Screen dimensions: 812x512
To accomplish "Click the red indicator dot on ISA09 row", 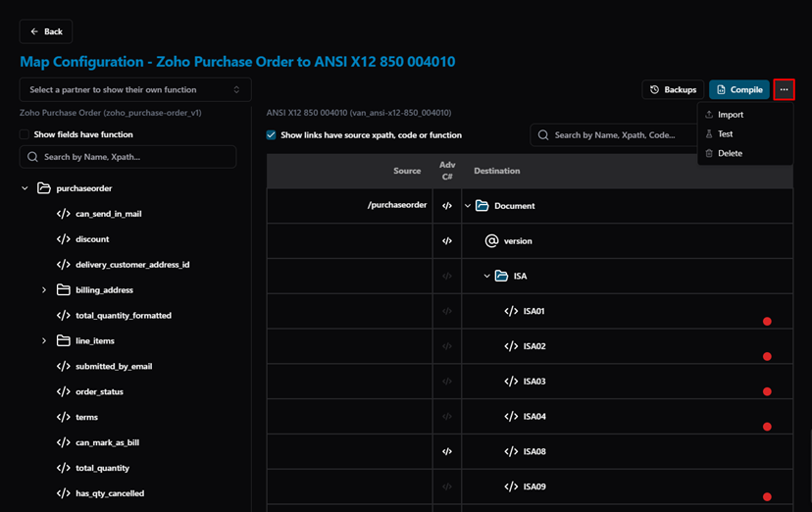I will point(767,497).
